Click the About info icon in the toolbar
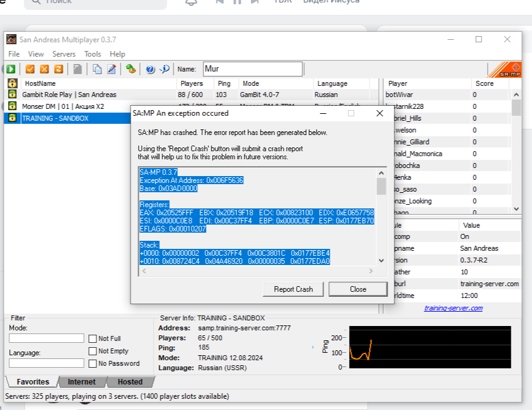 click(x=165, y=69)
